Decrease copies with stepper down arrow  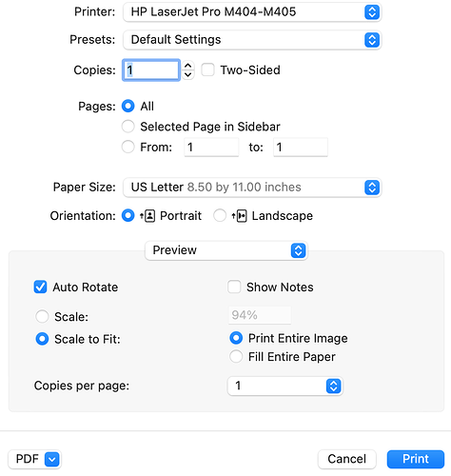[x=188, y=75]
